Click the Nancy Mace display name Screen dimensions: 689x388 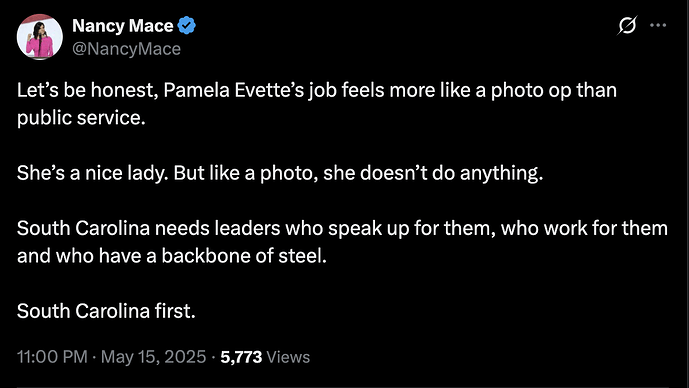tap(123, 26)
